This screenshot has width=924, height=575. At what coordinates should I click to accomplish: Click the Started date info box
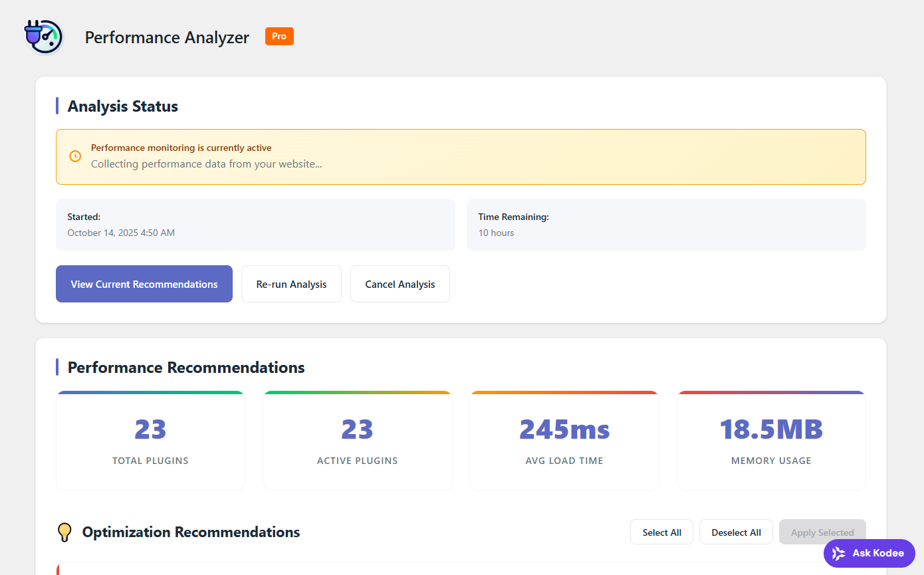pyautogui.click(x=255, y=225)
